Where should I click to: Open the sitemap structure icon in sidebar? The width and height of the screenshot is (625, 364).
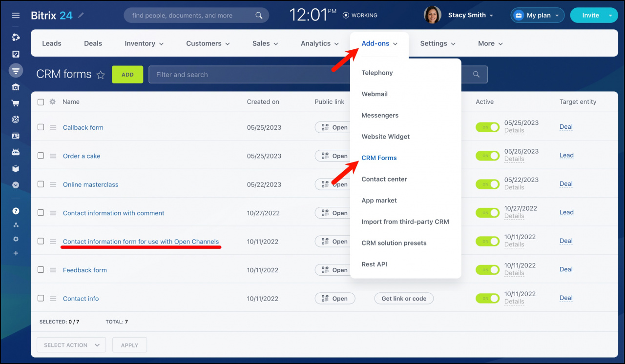(x=16, y=225)
